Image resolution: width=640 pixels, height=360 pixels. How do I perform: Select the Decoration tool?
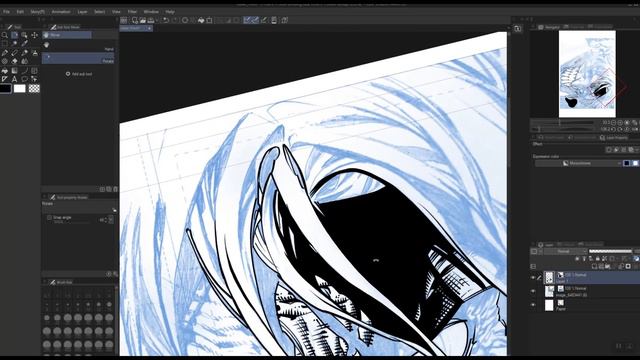4,61
